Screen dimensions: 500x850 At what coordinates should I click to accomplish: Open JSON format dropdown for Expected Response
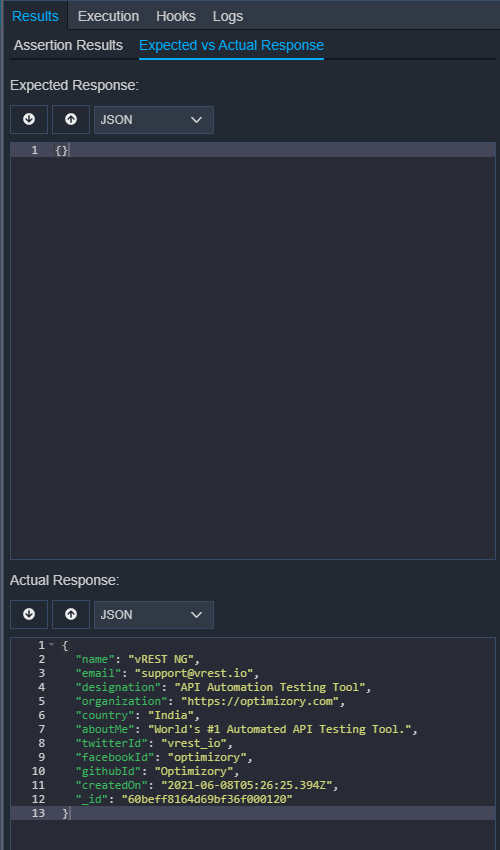[x=153, y=120]
